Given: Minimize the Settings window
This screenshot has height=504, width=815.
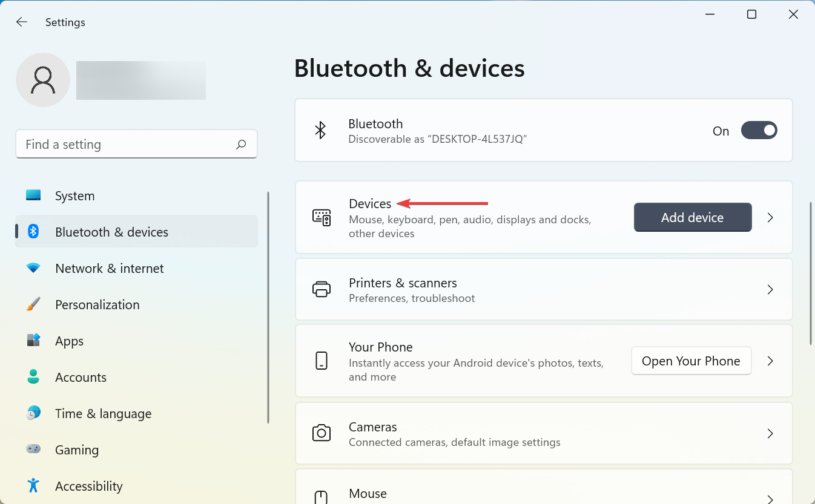Looking at the screenshot, I should (x=710, y=15).
